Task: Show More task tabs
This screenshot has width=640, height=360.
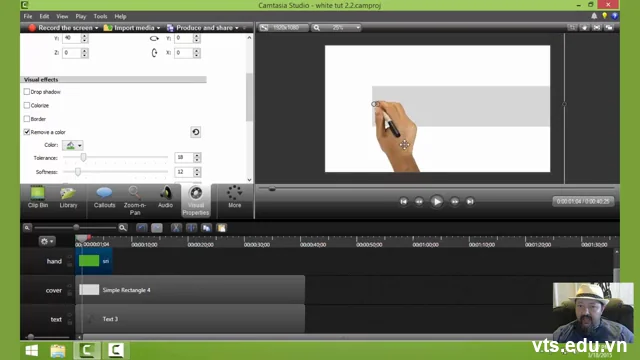Action: pos(234,198)
